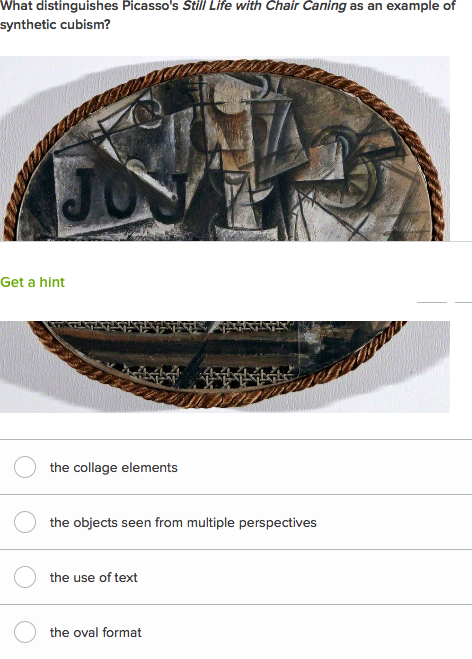Click blank area of collage elements answer row
Viewport: 472px width, 659px height.
324,467
